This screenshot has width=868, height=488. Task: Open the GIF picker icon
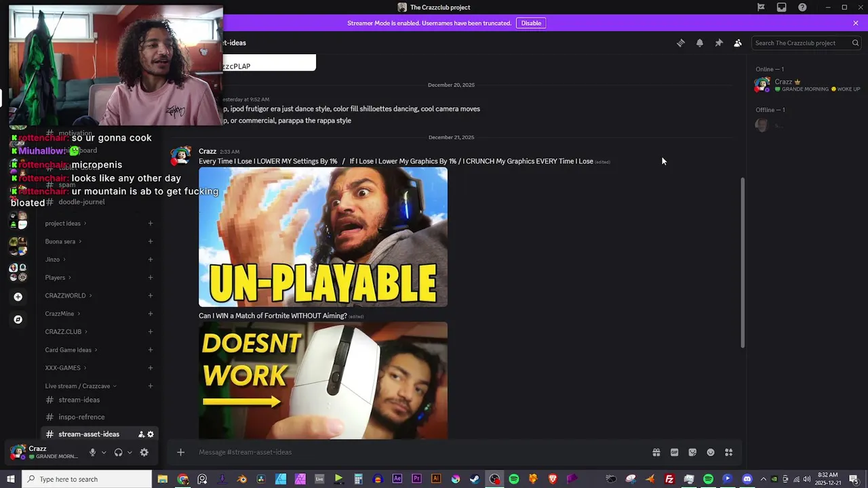pos(675,452)
